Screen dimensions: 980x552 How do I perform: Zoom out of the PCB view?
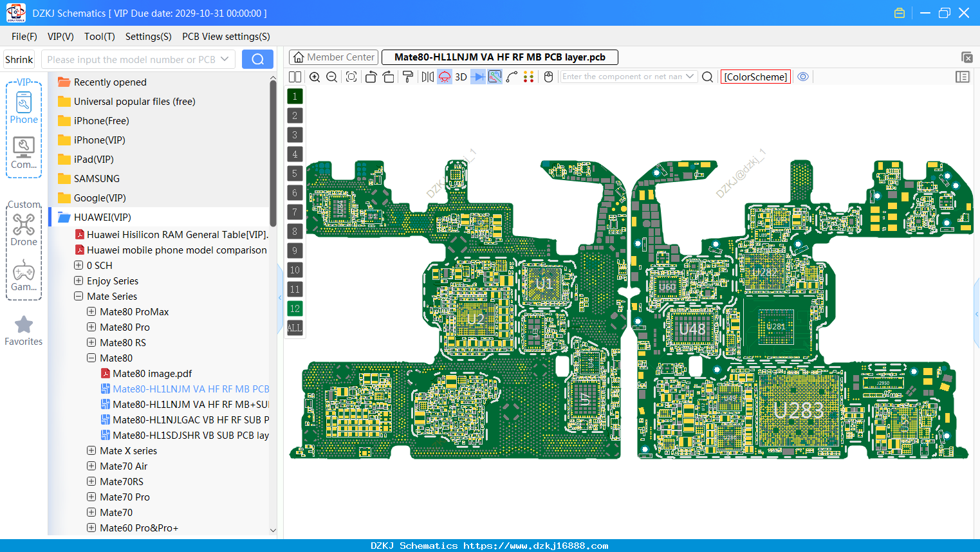(332, 77)
